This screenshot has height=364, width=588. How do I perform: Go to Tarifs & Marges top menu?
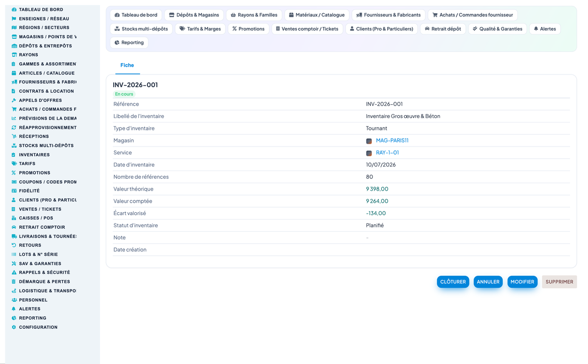click(x=200, y=29)
